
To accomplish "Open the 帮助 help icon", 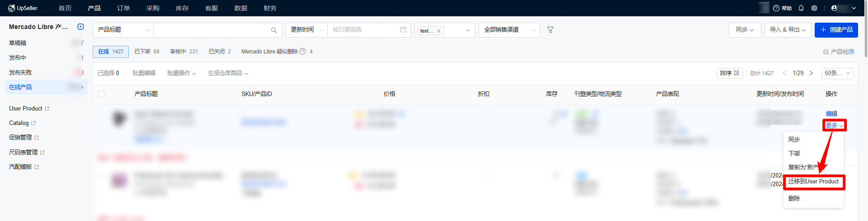I will [x=783, y=8].
